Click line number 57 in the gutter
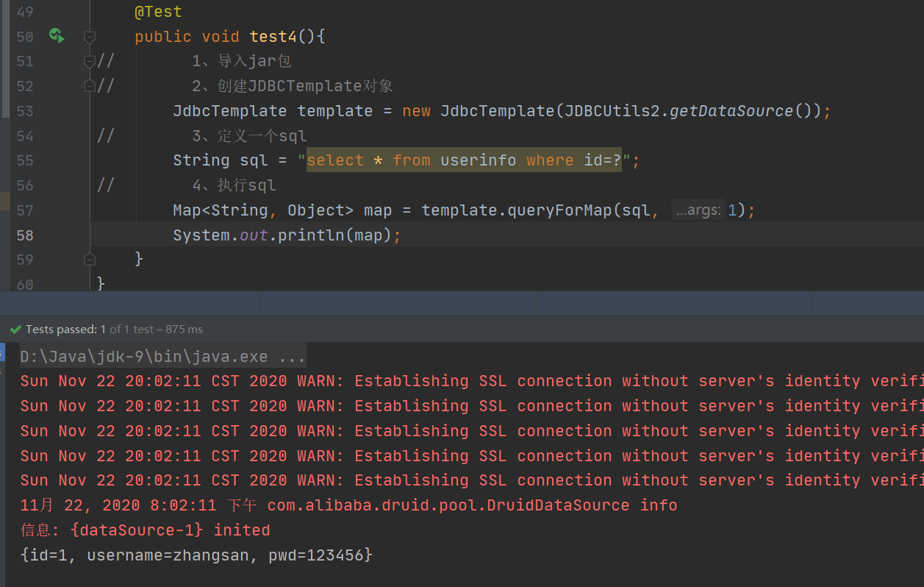924x587 pixels. 24,210
